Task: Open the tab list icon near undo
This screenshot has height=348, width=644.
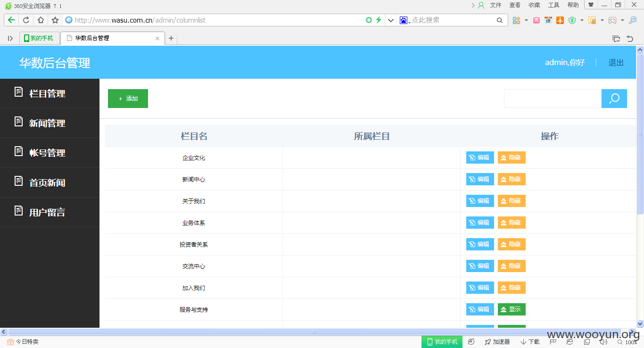Action: (616, 39)
